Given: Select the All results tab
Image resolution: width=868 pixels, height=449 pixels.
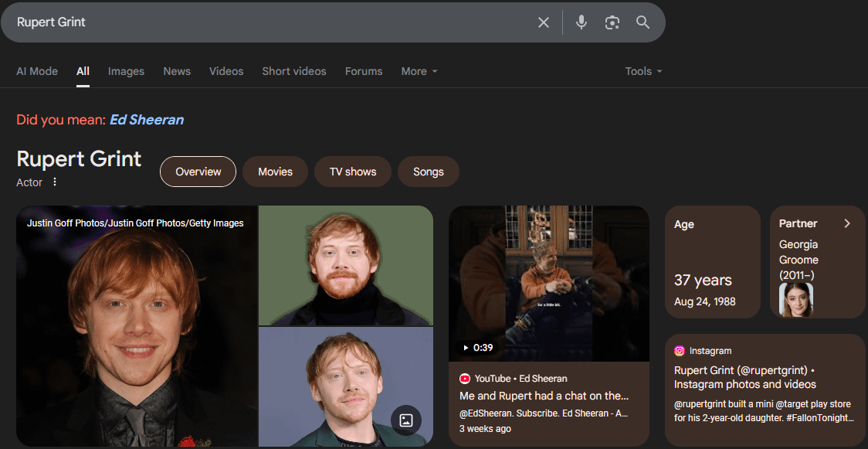Looking at the screenshot, I should coord(83,71).
